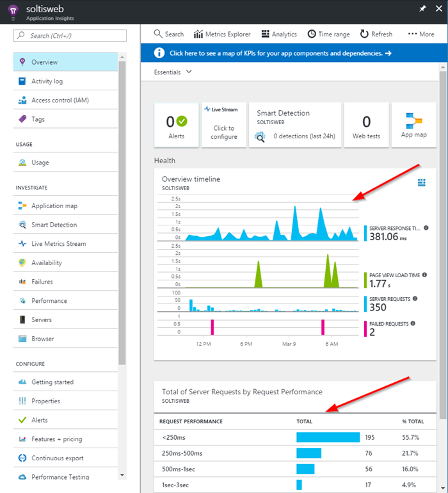Open Activity log menu item
This screenshot has height=493, width=448.
(x=65, y=81)
